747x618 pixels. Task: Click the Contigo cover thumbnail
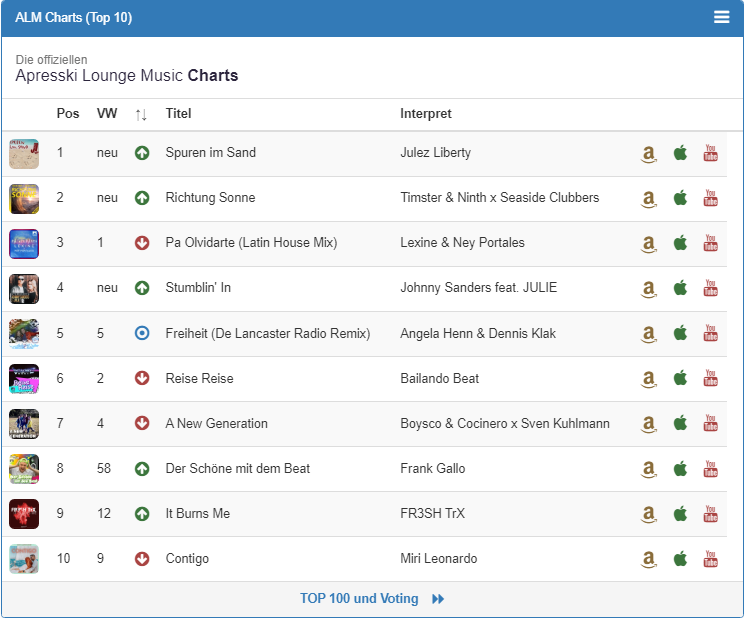coord(24,559)
